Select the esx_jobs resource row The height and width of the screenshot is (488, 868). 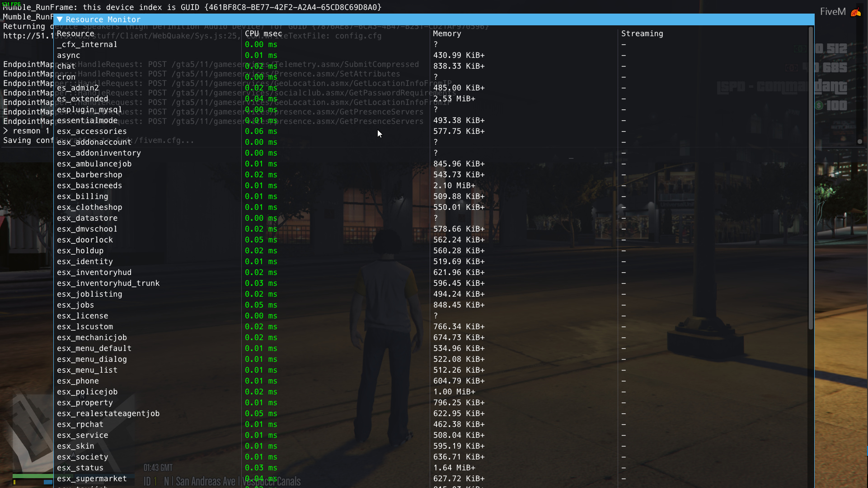pyautogui.click(x=432, y=305)
